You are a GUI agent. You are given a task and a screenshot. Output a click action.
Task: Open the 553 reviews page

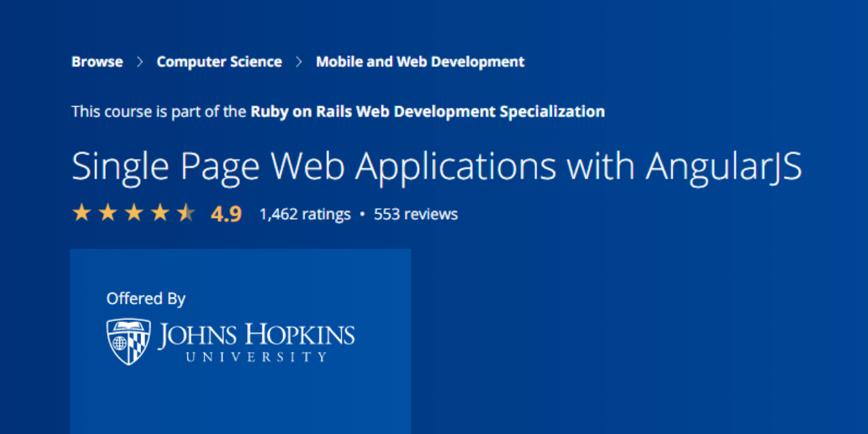tap(416, 214)
